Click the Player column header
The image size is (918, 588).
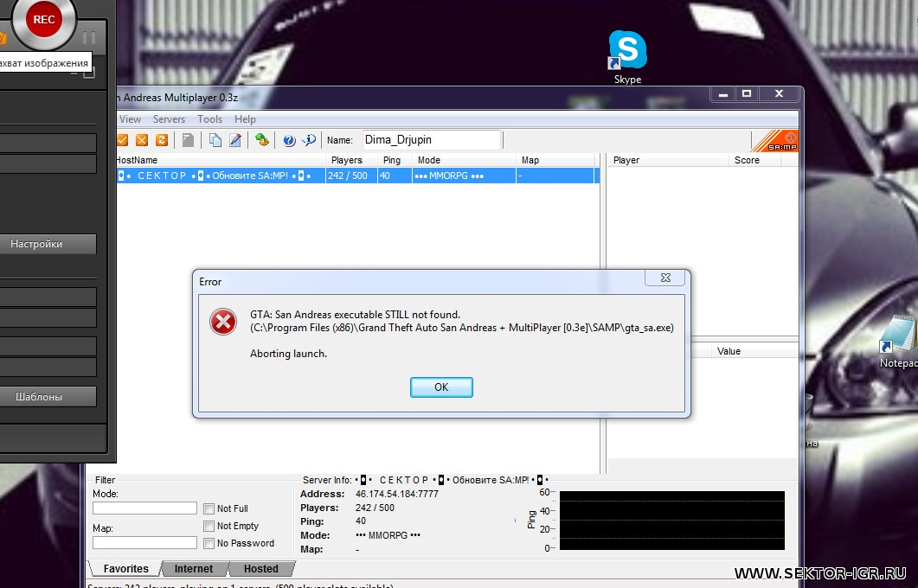click(x=668, y=160)
